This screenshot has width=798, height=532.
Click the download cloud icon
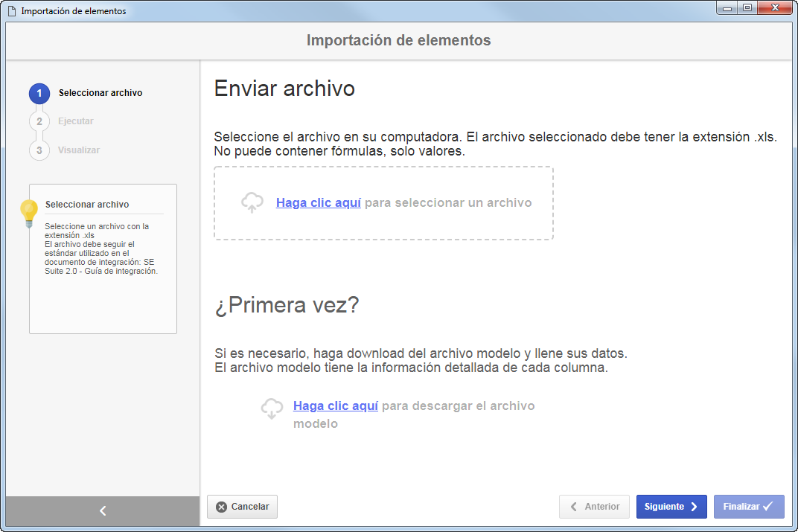click(272, 408)
